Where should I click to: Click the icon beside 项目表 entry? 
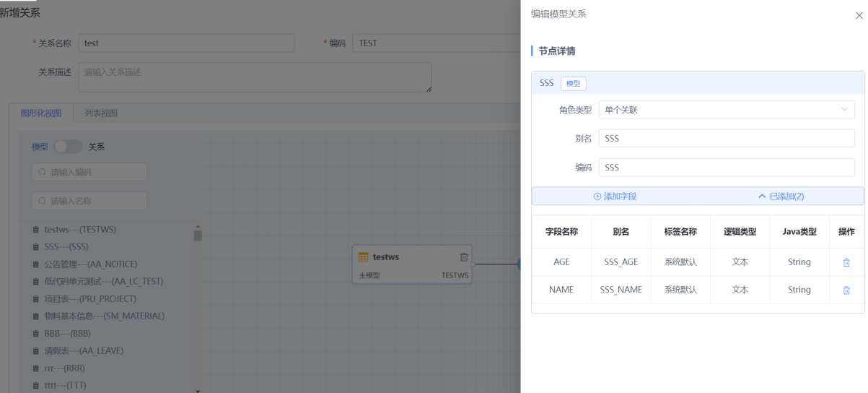35,299
